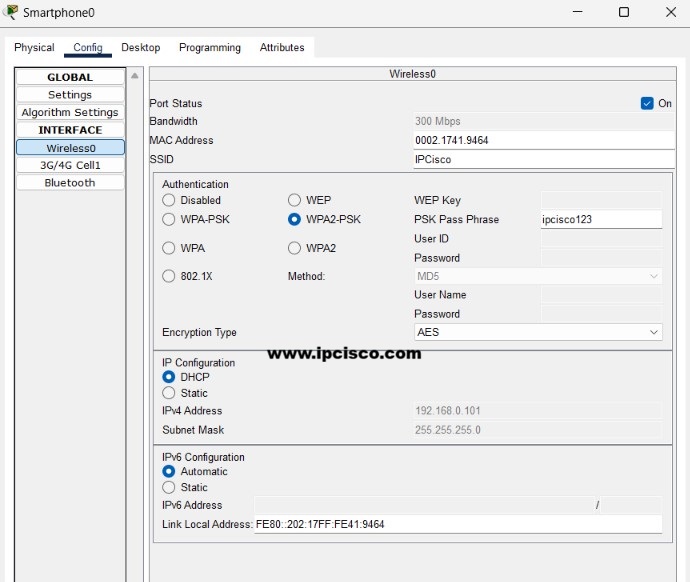Select the 3G/4G Cell1 interface
The height and width of the screenshot is (582, 690).
pyautogui.click(x=70, y=165)
